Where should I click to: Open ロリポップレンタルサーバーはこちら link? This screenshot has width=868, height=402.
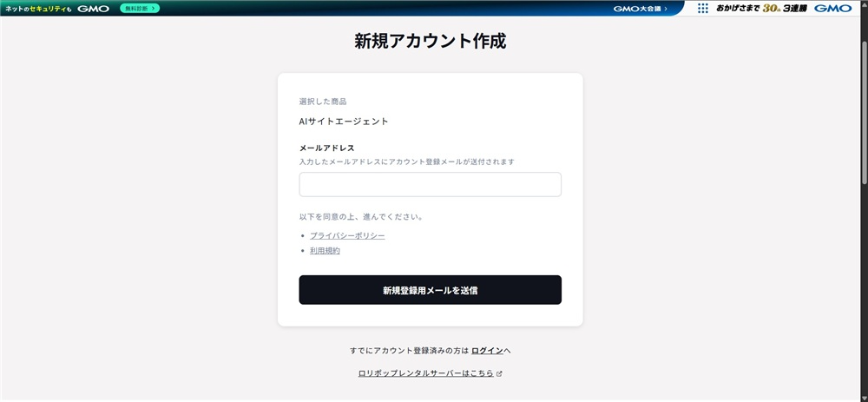[x=425, y=373]
